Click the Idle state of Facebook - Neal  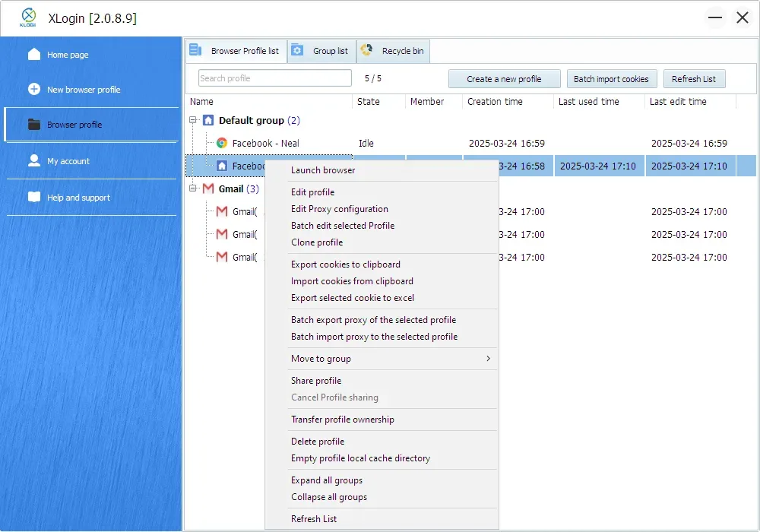click(x=366, y=144)
